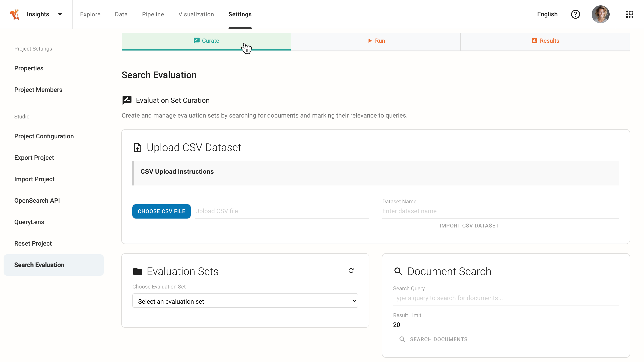Open the Select an evaluation set dropdown
644x362 pixels.
(245, 301)
